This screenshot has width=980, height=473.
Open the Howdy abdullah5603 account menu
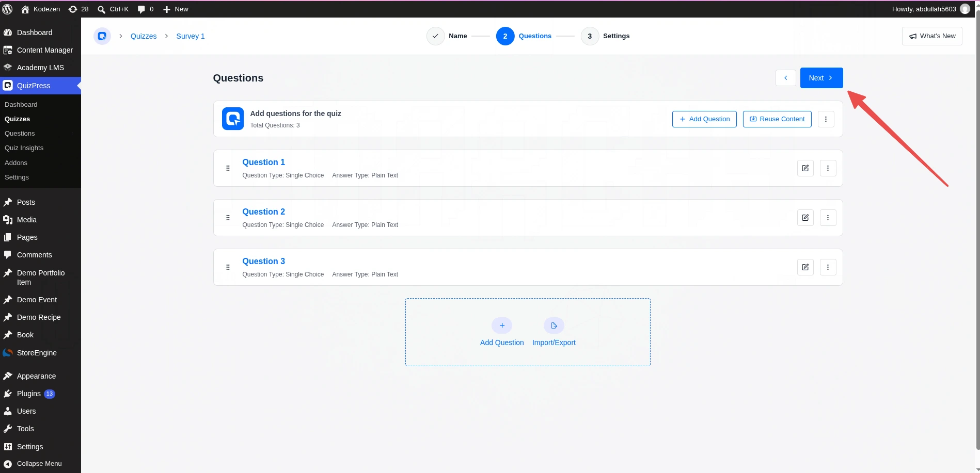[931, 9]
